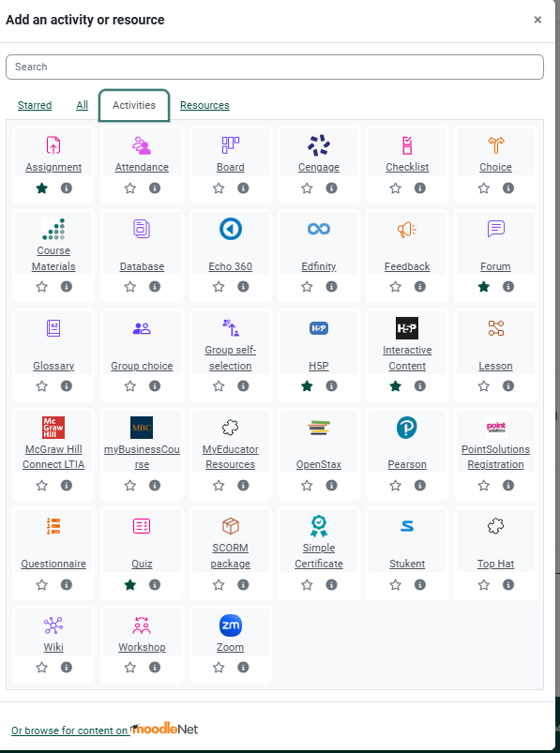Browse for content on MoodleNet
This screenshot has height=753, width=560.
105,730
